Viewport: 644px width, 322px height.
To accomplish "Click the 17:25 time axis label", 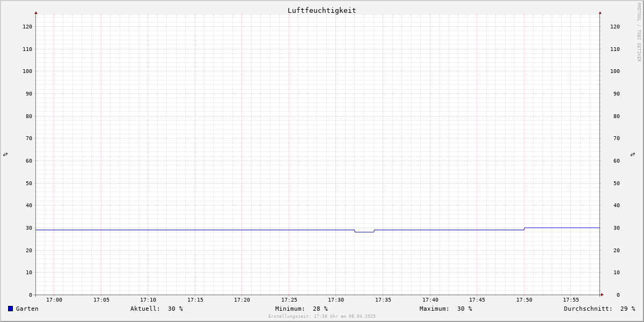I will click(289, 300).
